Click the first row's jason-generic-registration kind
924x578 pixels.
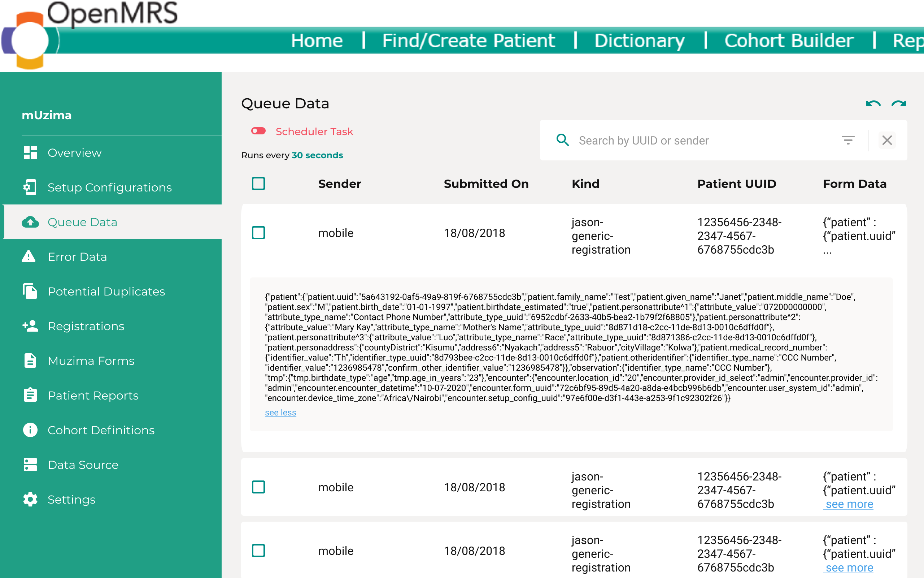click(x=601, y=236)
